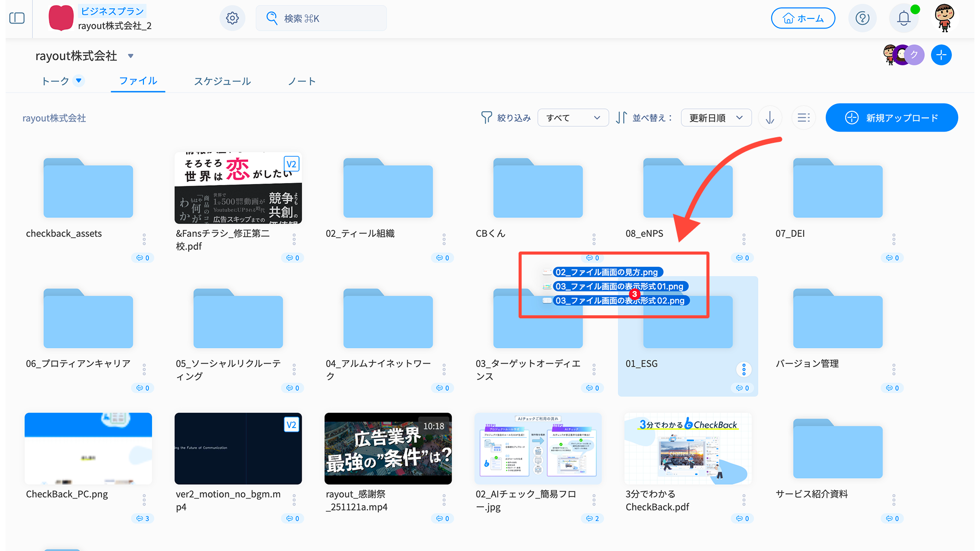Open the rayout_感謝祭 video thumbnail

coord(388,448)
